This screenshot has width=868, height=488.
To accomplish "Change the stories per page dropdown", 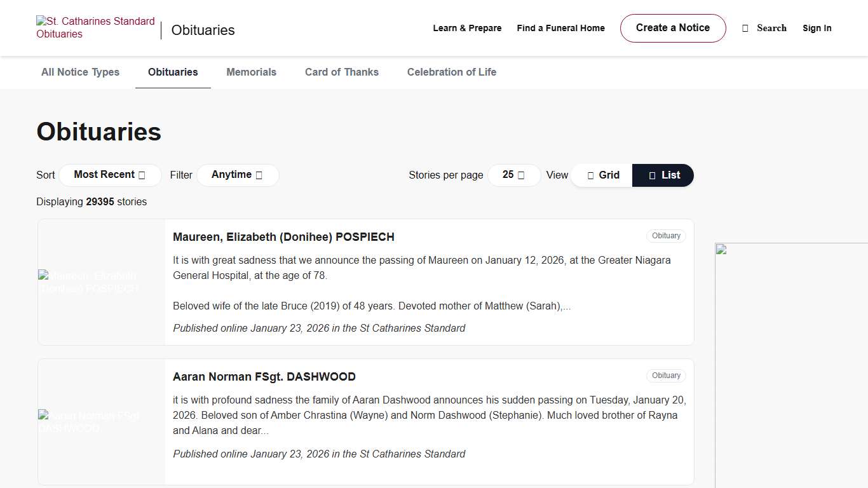I will (513, 175).
